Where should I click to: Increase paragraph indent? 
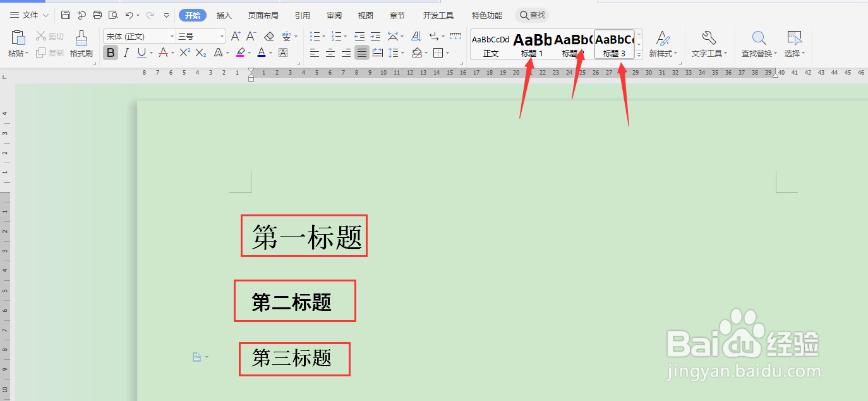(x=375, y=36)
